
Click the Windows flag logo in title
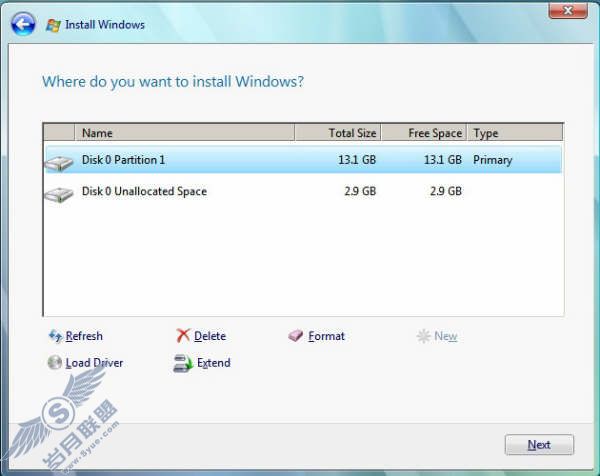[x=53, y=25]
